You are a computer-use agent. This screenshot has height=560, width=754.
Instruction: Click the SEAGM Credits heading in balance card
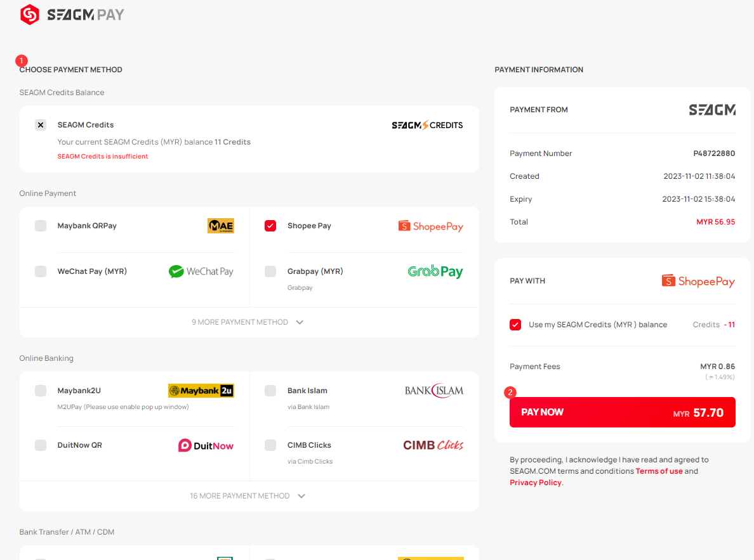click(86, 125)
